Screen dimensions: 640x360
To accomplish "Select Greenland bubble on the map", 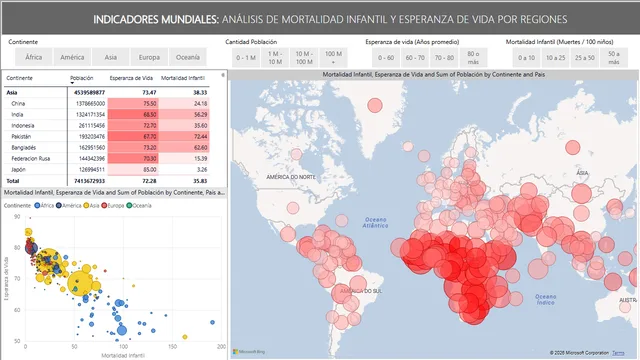I will tap(375, 106).
